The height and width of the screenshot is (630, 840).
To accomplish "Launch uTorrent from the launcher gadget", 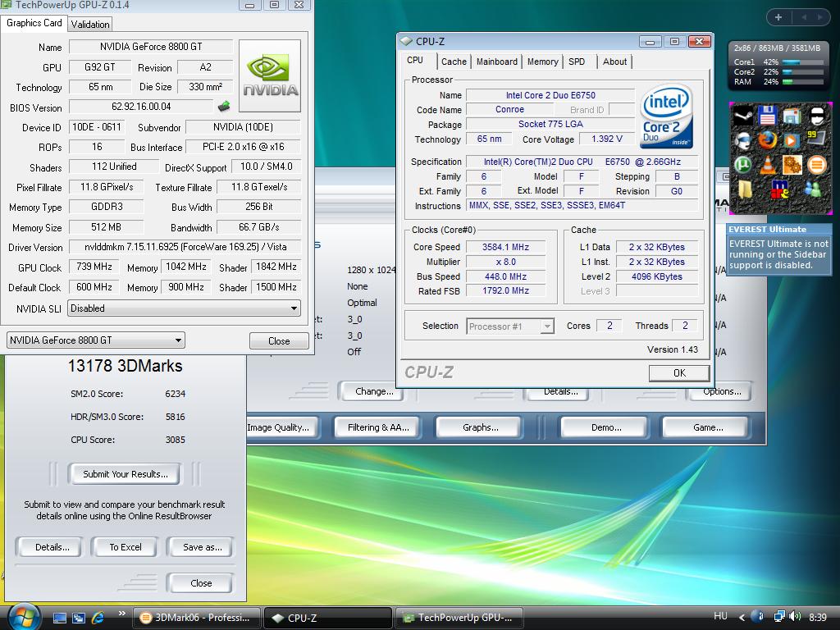I will [743, 164].
